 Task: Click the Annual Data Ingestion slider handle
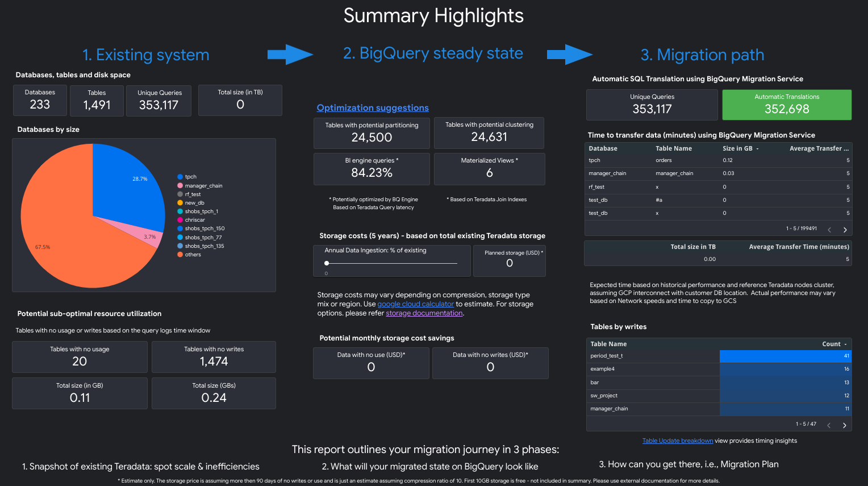[327, 263]
